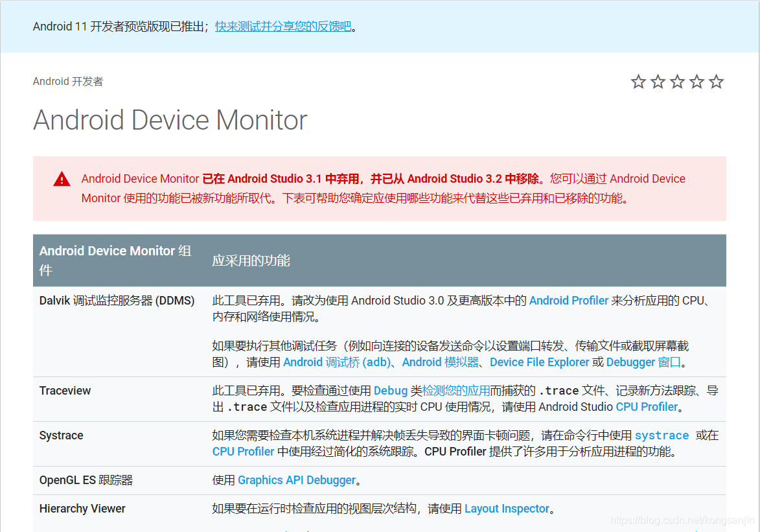Select the Hierarchy Viewer row label
This screenshot has width=760, height=532.
pyautogui.click(x=82, y=509)
